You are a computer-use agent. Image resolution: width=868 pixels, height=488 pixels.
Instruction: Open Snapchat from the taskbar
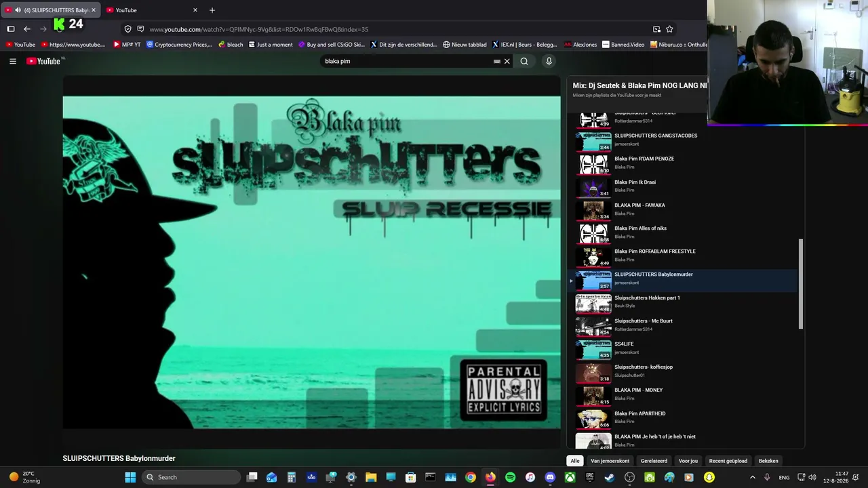pos(709,477)
